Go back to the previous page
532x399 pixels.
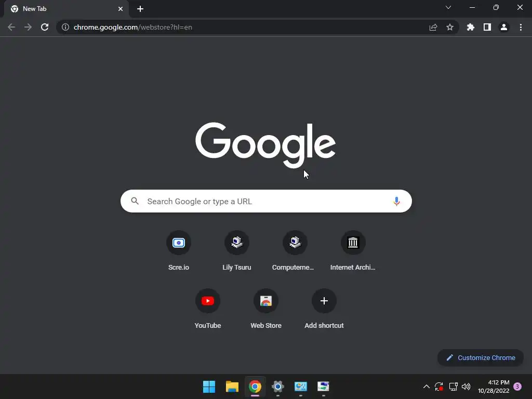11,27
